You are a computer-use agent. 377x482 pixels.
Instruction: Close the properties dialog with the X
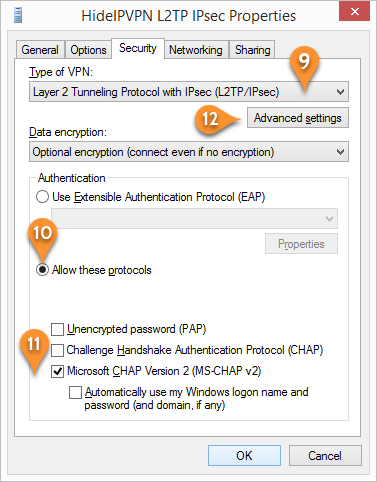pyautogui.click(x=355, y=12)
